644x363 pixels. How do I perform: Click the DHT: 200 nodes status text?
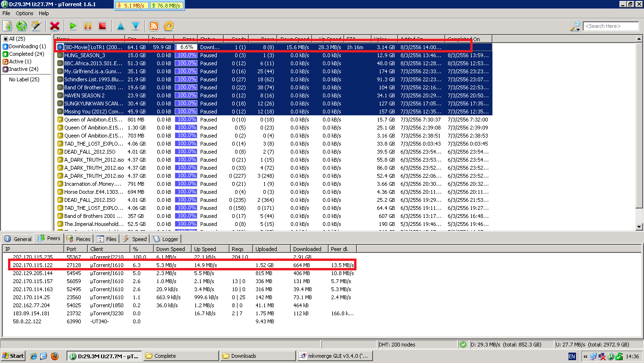point(397,345)
